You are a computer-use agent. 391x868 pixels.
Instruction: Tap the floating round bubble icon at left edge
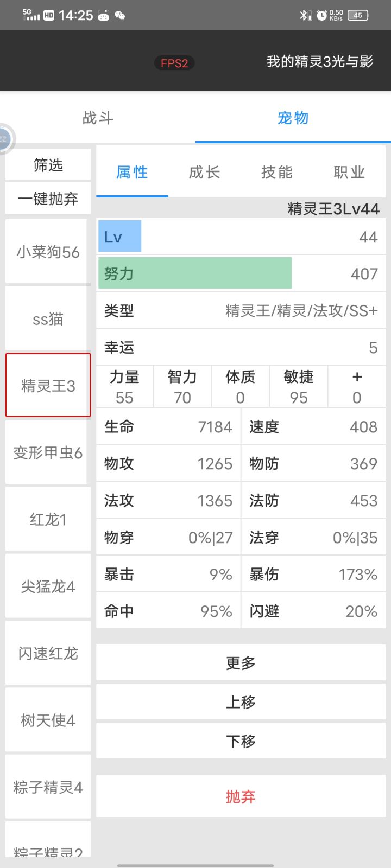pos(4,139)
